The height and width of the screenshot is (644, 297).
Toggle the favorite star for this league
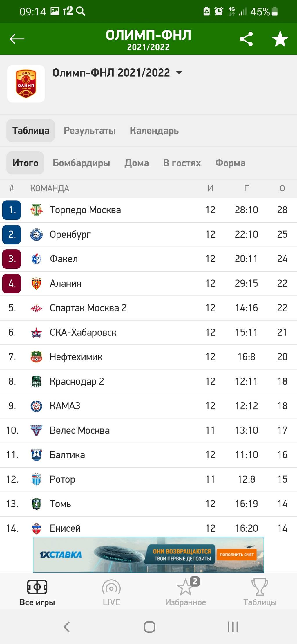pos(280,39)
